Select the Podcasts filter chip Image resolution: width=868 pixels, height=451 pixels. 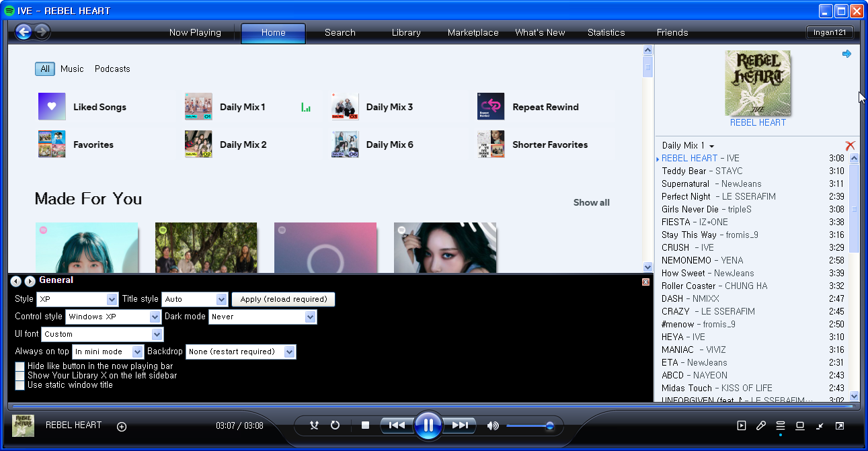(x=112, y=69)
